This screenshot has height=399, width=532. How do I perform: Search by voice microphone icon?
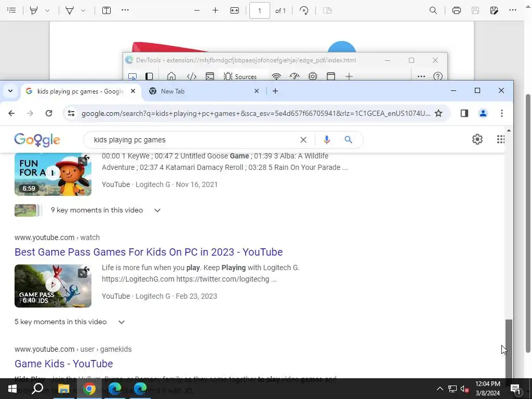pos(327,140)
